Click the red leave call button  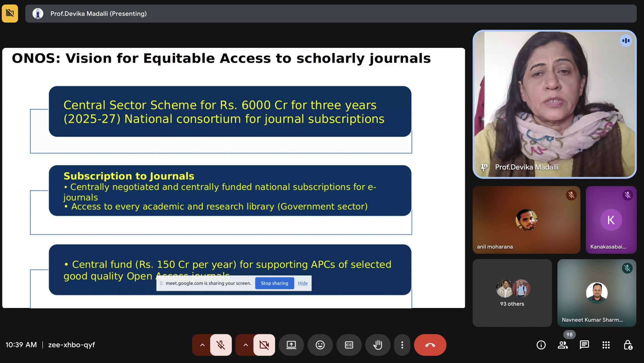point(430,345)
